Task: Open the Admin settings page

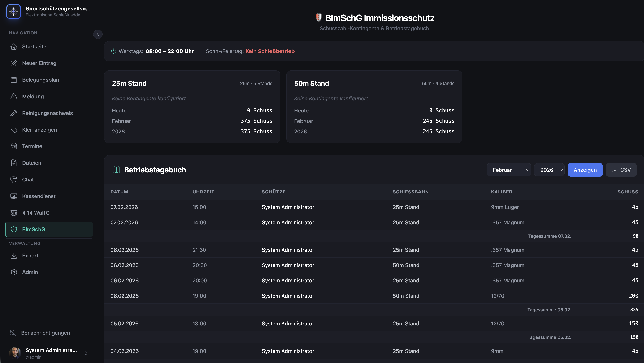Action: (30, 272)
